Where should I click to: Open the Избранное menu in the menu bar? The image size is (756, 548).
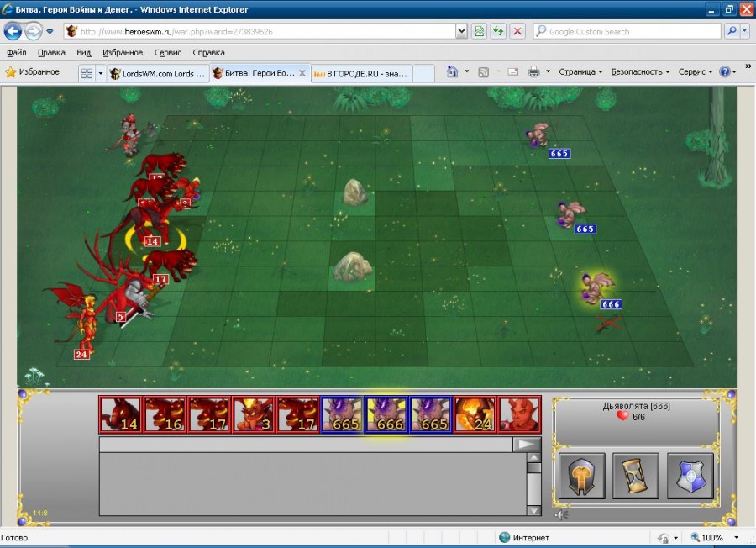tap(123, 53)
